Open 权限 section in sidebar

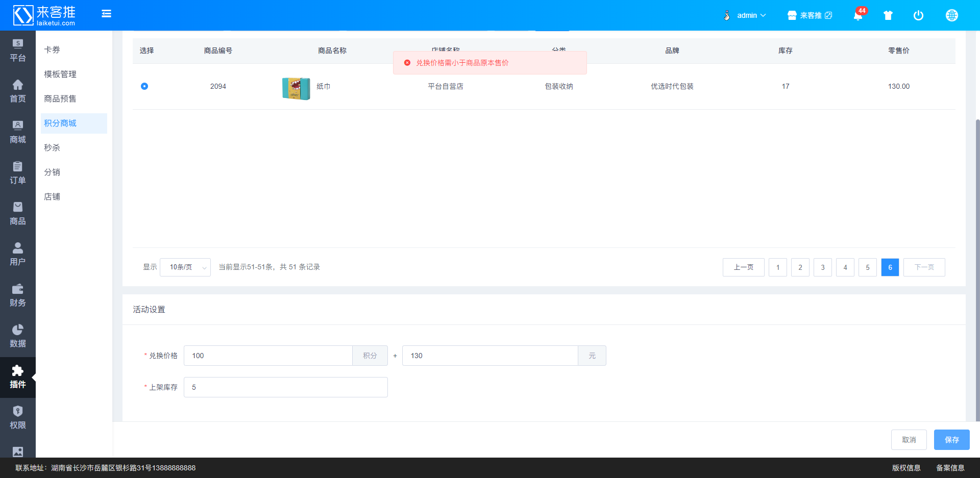point(18,418)
